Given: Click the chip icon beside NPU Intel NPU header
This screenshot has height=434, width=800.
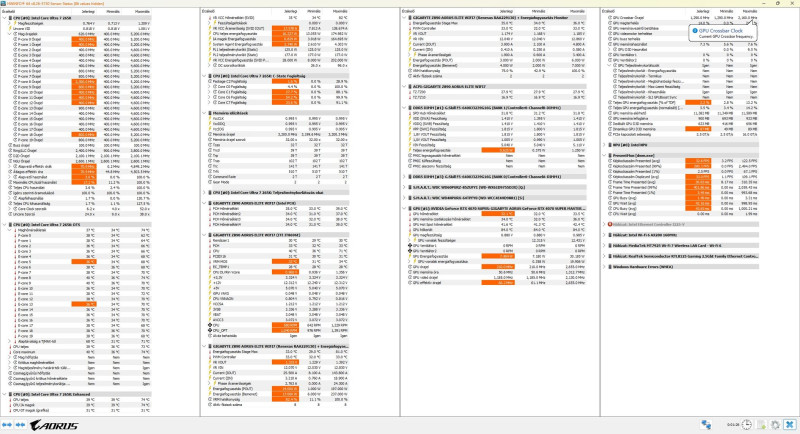Looking at the screenshot, I should pos(610,145).
